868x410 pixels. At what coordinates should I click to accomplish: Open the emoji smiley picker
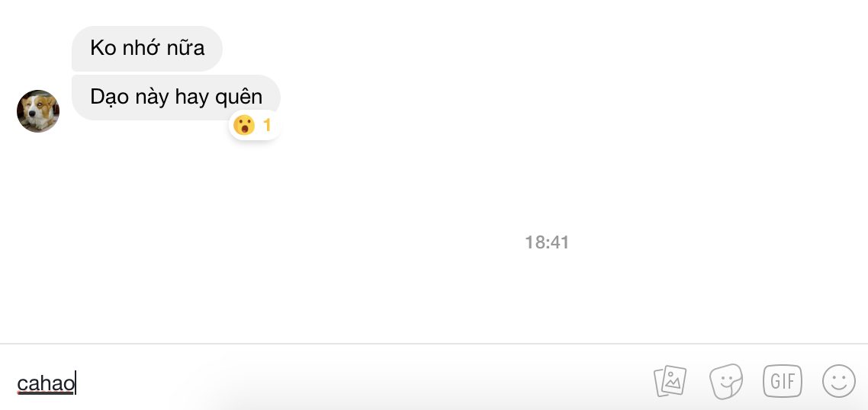[x=838, y=381]
